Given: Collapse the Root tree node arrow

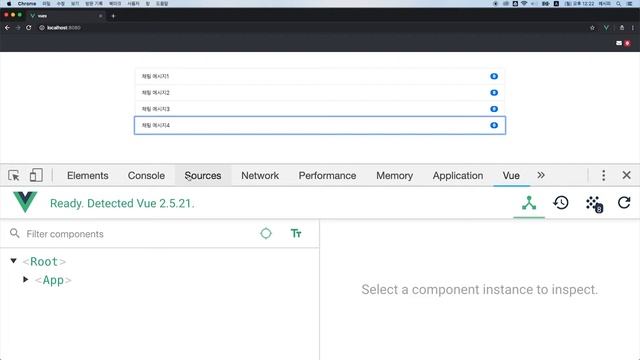Looking at the screenshot, I should pos(13,261).
